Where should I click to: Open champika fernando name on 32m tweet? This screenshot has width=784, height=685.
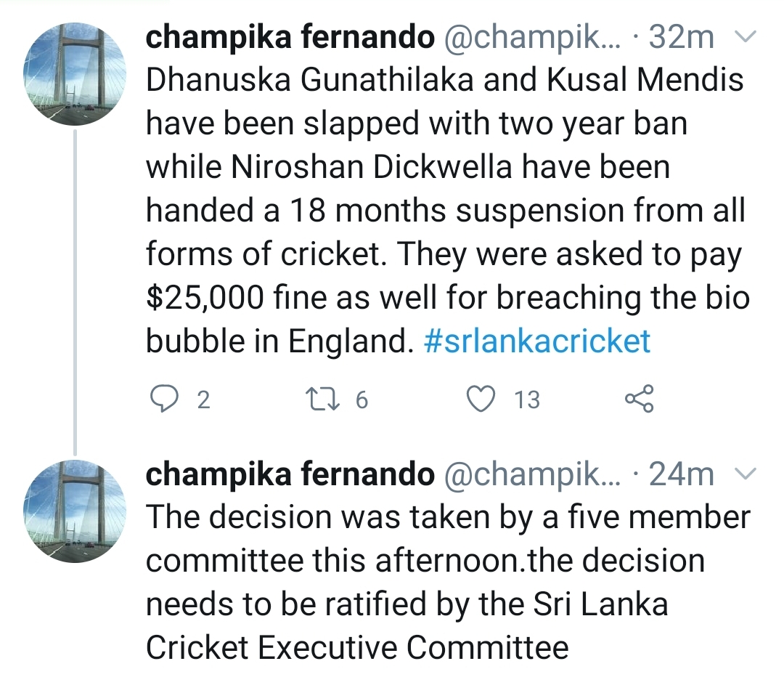[x=290, y=37]
